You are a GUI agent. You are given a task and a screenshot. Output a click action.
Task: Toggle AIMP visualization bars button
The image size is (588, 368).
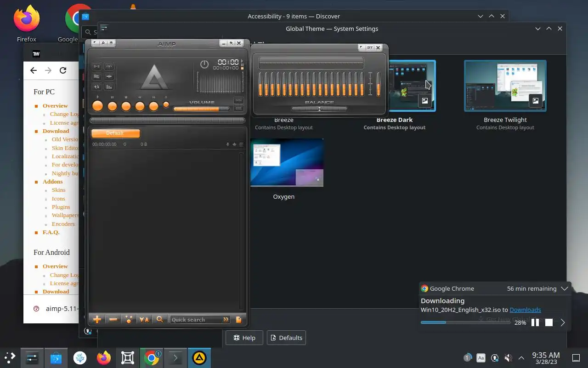[x=109, y=86]
